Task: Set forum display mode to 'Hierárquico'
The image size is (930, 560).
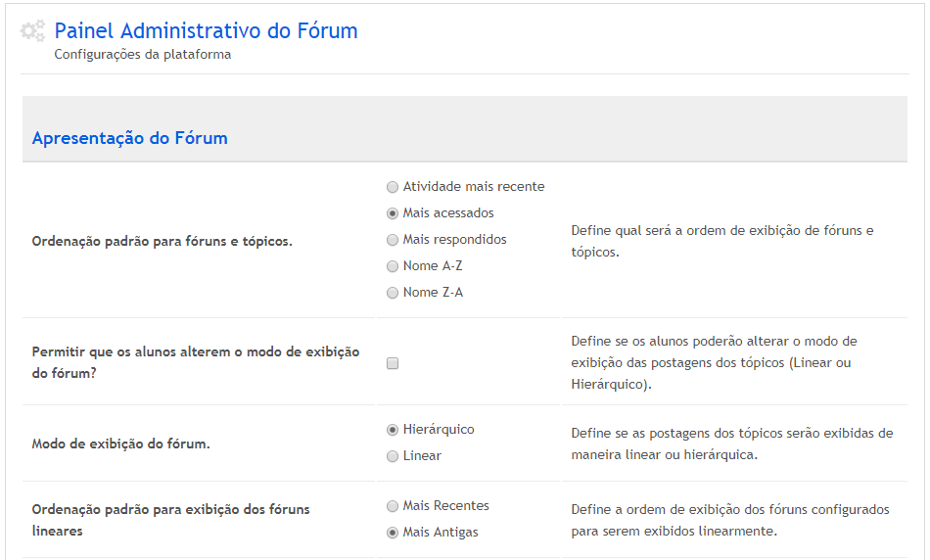Action: pyautogui.click(x=393, y=430)
